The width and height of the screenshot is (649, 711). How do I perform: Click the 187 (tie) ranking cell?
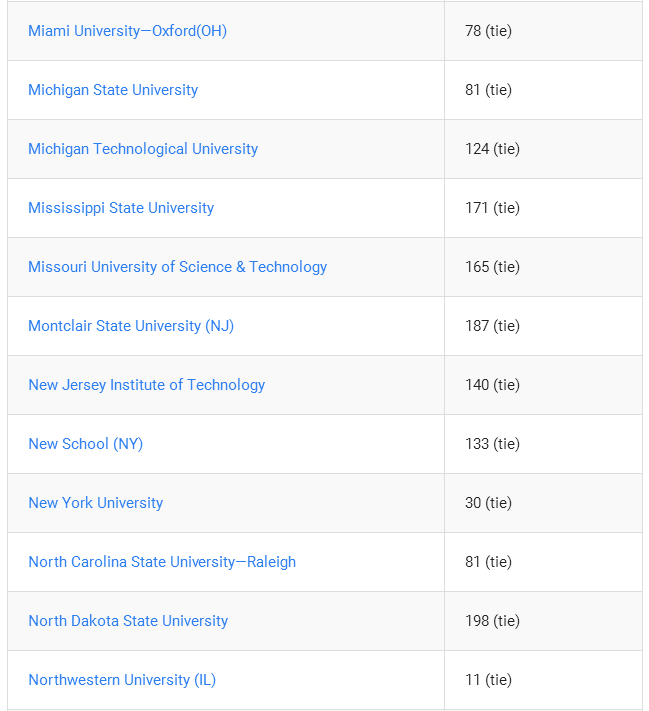(x=543, y=326)
